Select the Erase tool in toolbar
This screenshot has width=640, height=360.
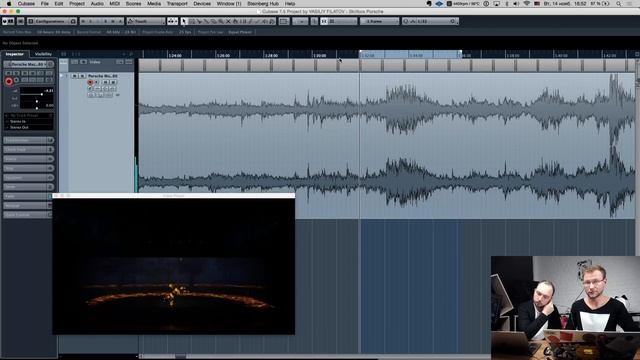[213, 21]
